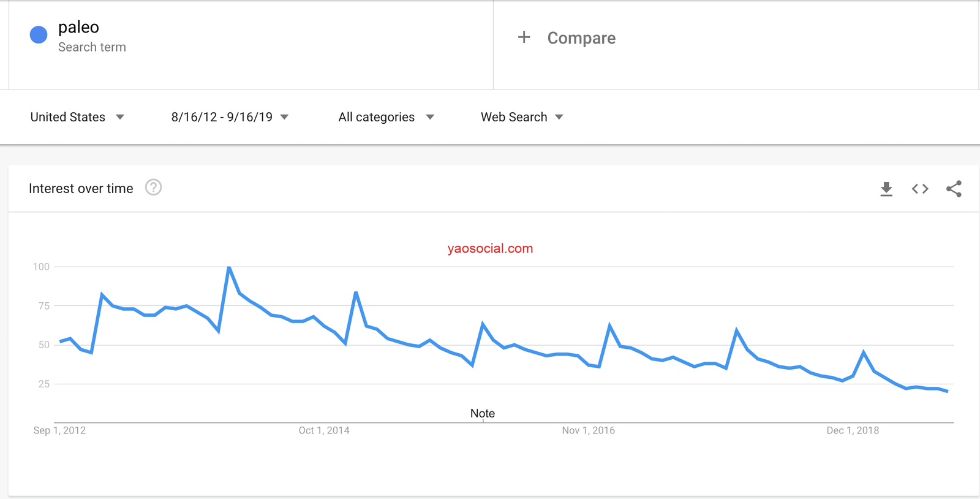
Task: Click the chart's highest peak at 100
Action: click(229, 267)
